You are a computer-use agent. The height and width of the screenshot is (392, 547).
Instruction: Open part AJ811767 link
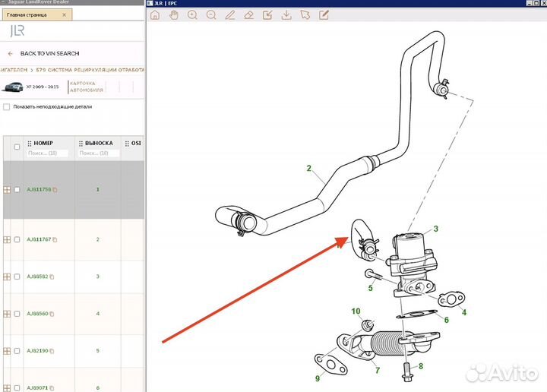(39, 239)
